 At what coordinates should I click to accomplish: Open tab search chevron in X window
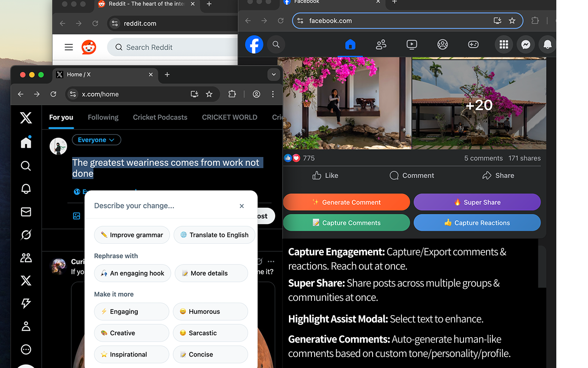tap(274, 75)
